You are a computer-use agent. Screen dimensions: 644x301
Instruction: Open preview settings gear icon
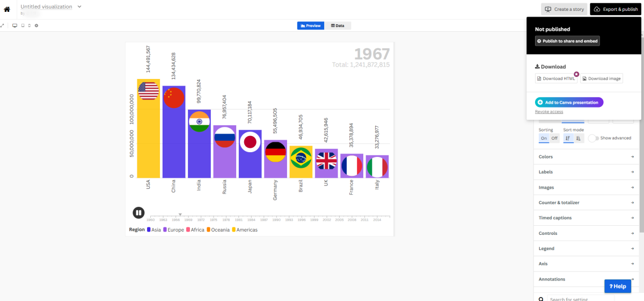[36, 25]
